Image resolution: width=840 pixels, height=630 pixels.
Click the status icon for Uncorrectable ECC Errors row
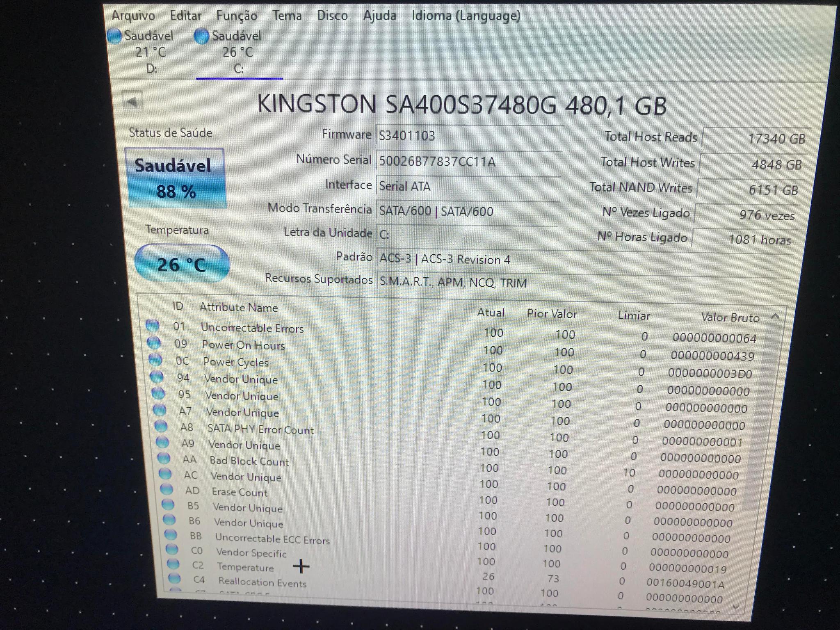(x=171, y=534)
